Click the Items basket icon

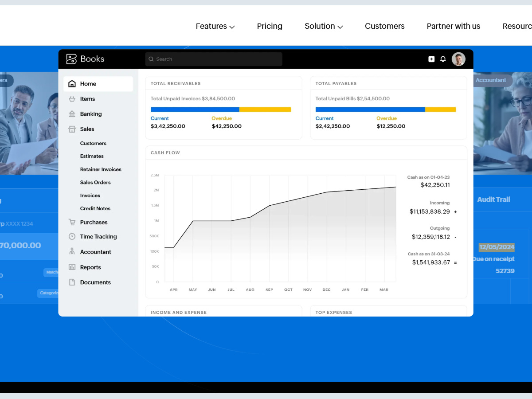[72, 99]
